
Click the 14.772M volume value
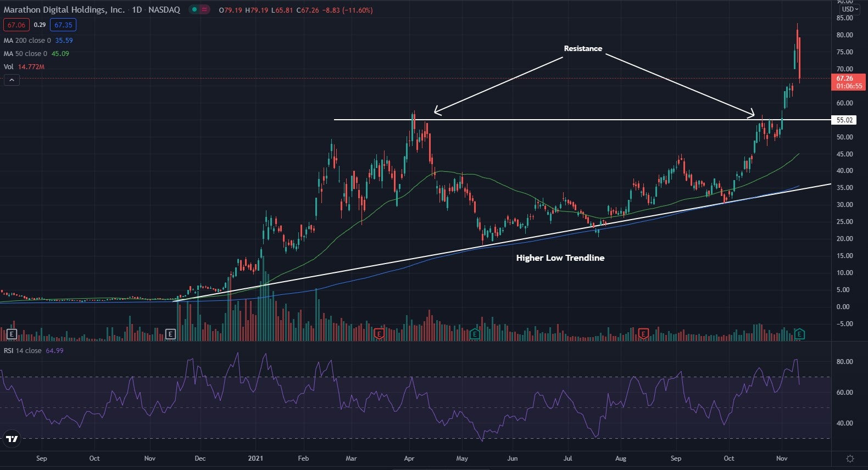coord(31,67)
